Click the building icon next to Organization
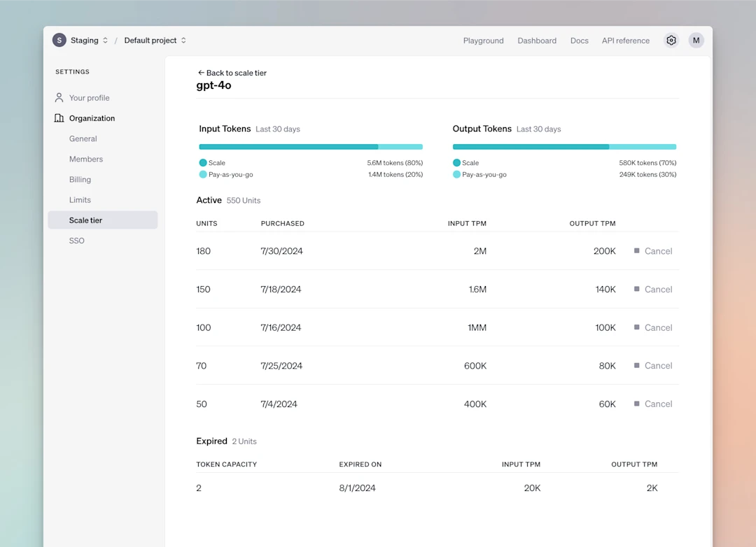This screenshot has width=756, height=547. click(57, 118)
